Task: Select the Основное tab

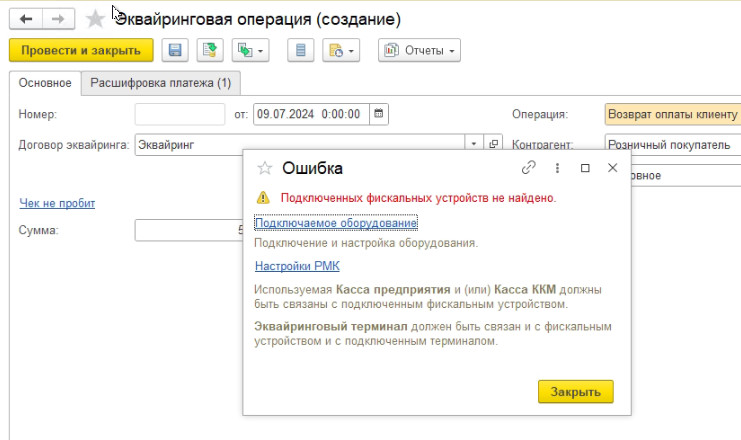Action: coord(45,83)
